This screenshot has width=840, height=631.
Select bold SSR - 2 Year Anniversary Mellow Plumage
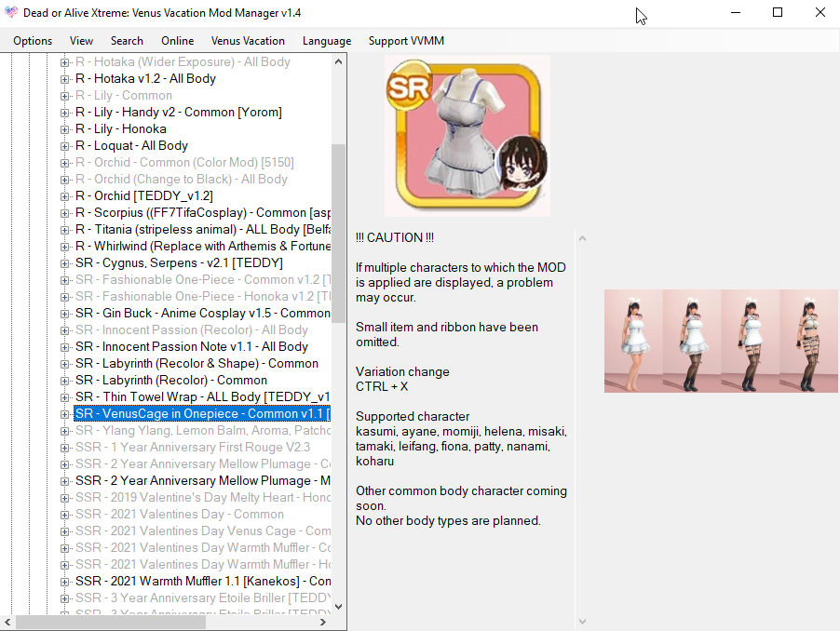pos(202,480)
